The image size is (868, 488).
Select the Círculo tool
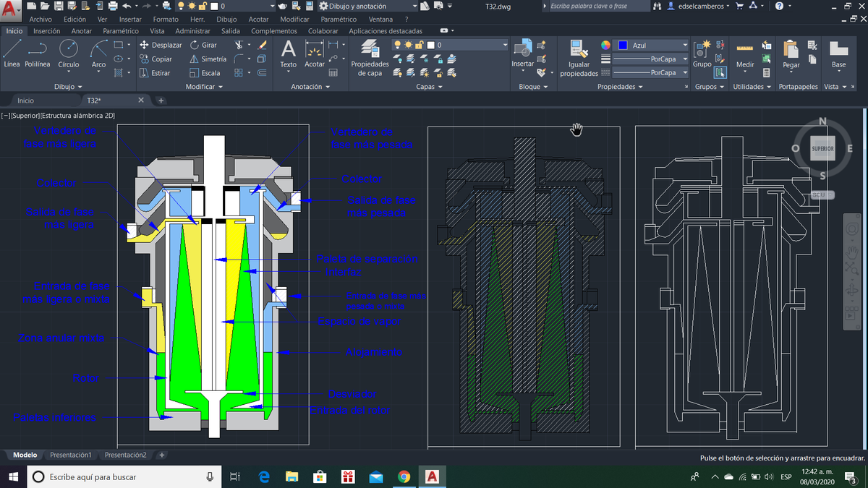click(68, 53)
